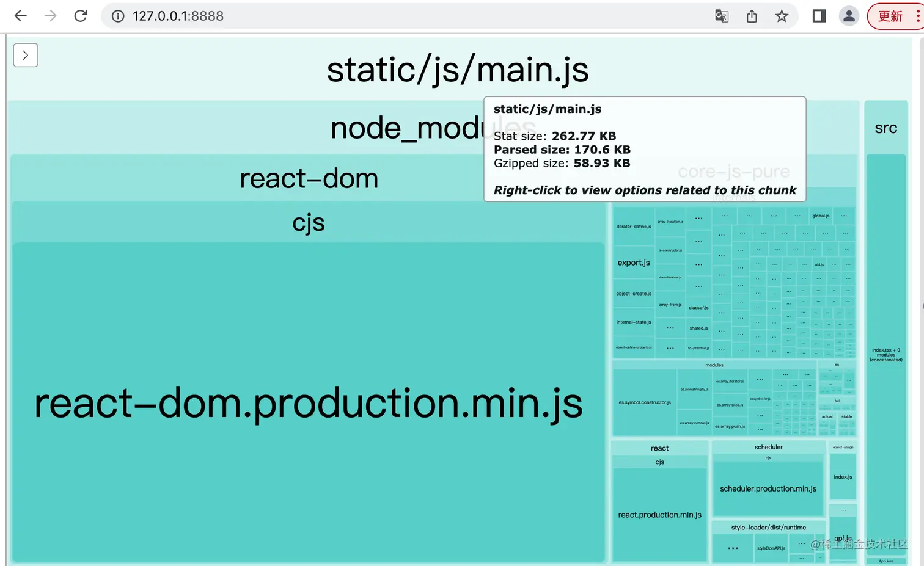Screen dimensions: 924x566
Task: Select the array-iteration.js block
Action: click(x=670, y=222)
